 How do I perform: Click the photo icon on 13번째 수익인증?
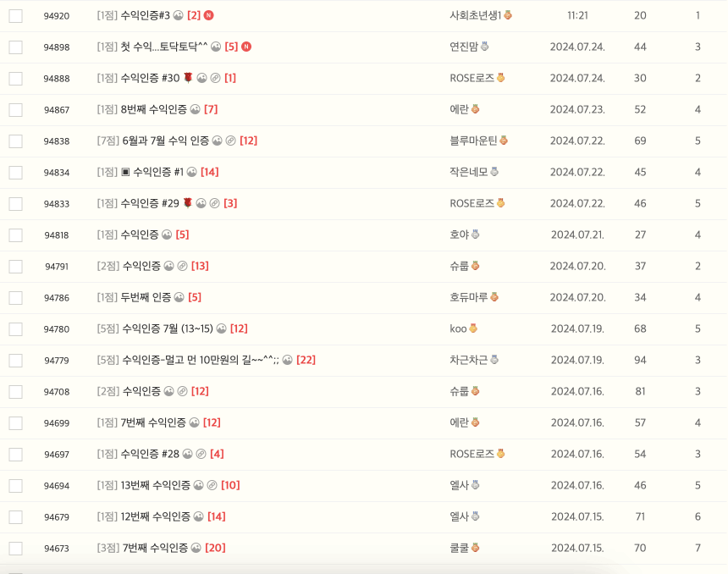click(199, 485)
